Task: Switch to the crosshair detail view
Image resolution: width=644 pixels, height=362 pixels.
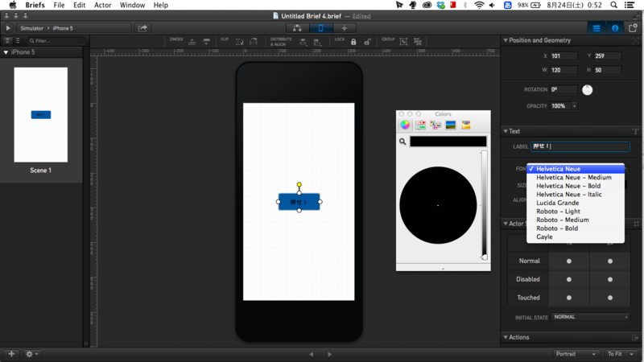Action: coord(345,28)
